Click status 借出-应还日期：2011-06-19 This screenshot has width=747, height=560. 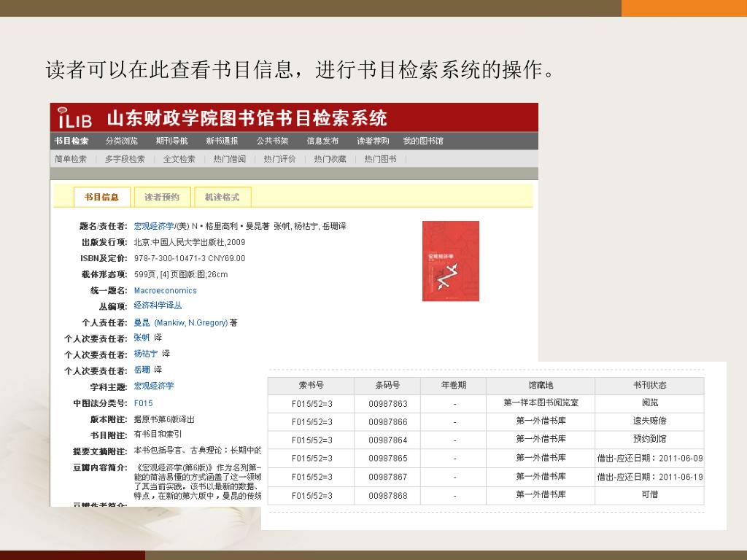(x=650, y=477)
